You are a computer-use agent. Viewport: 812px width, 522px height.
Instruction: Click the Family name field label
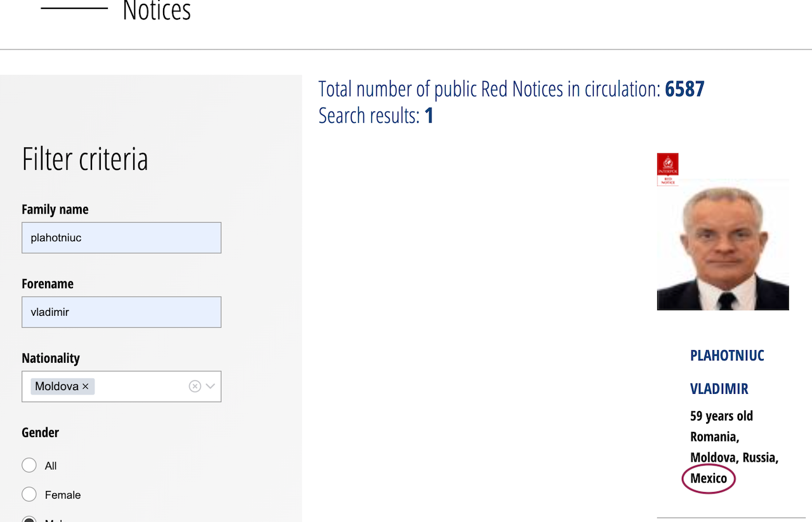[55, 209]
